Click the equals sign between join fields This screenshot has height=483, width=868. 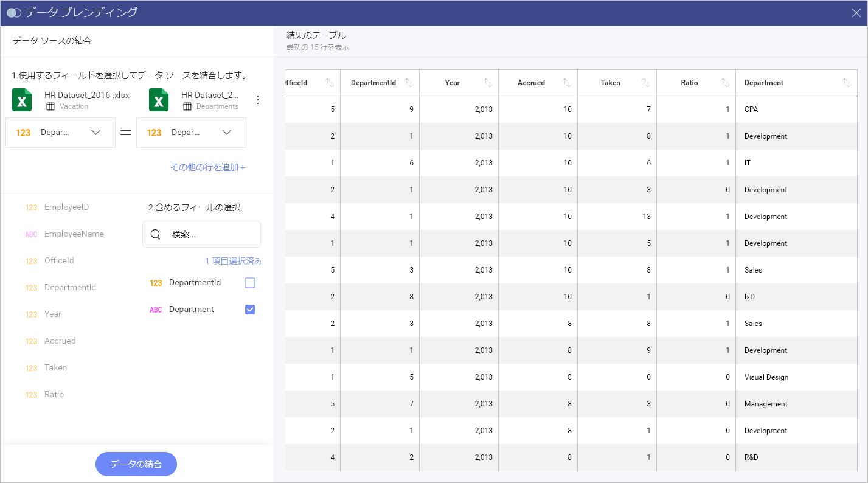(x=126, y=133)
